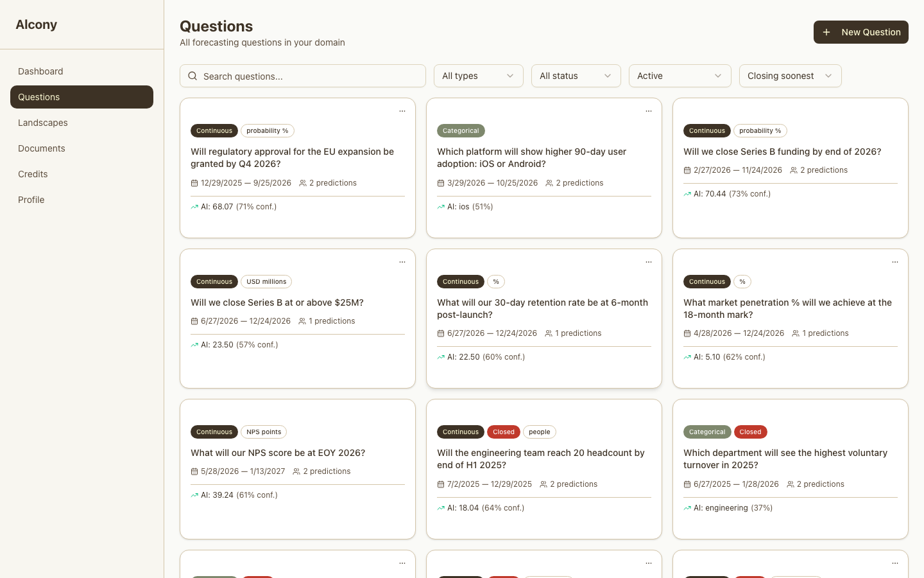Click people icon on engineering headcount card
The width and height of the screenshot is (924, 578).
tap(543, 484)
